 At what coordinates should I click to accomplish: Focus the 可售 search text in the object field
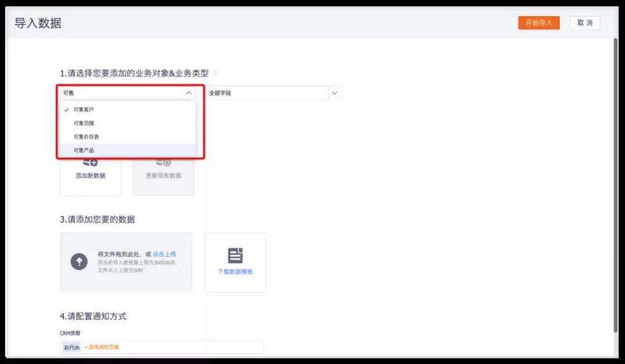[x=116, y=93]
